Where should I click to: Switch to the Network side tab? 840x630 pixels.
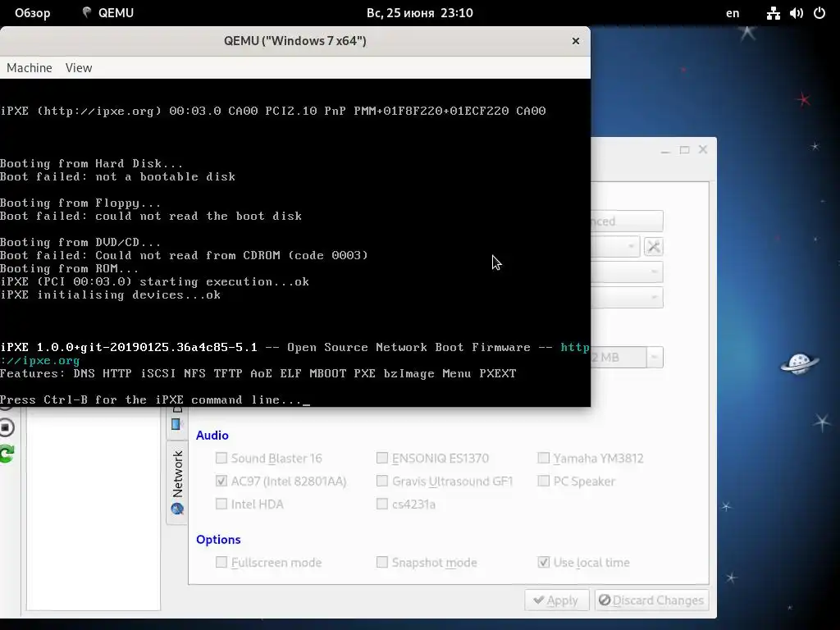(177, 482)
